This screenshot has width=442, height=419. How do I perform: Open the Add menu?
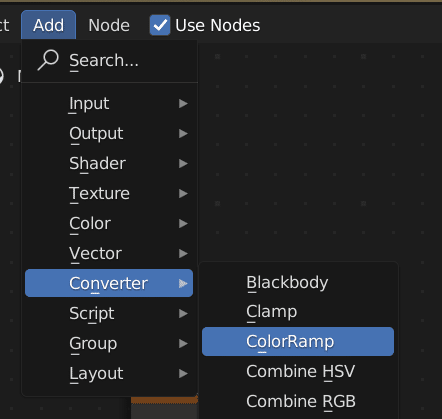48,25
